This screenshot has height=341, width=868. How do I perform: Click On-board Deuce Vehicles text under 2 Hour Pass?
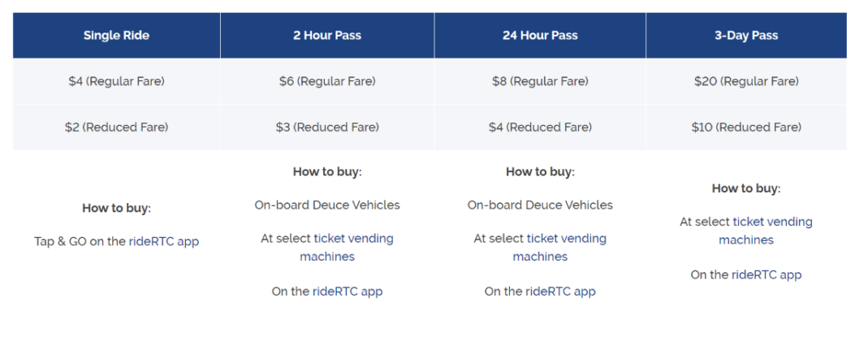327,205
